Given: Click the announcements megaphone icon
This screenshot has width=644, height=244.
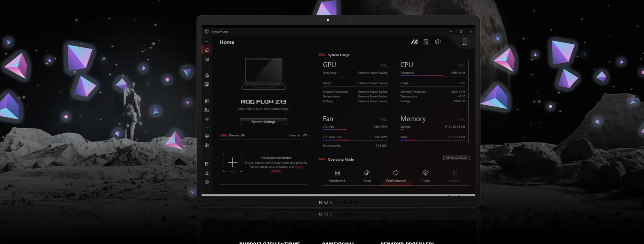Looking at the screenshot, I should pyautogui.click(x=438, y=42).
